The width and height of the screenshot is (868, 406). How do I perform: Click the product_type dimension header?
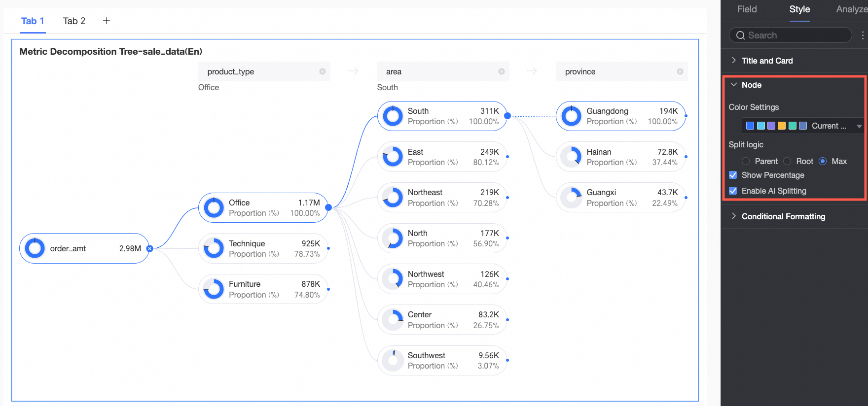coord(264,71)
